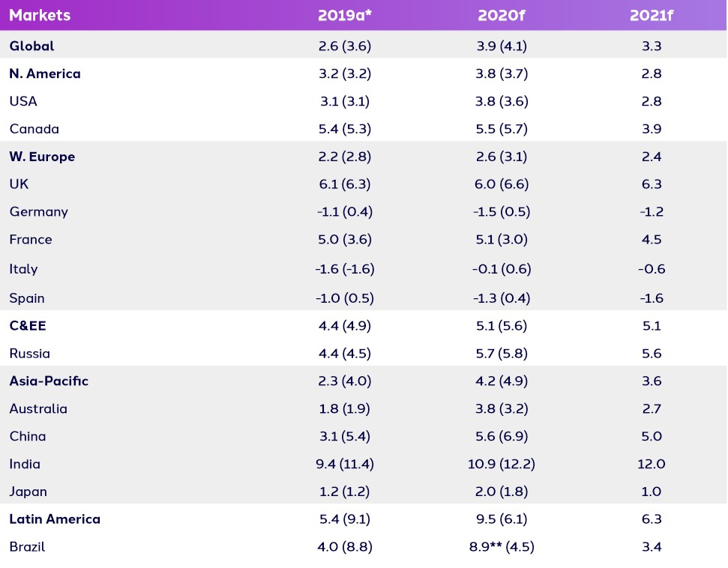
Task: Click Italy's 2019a value -1.6 (-1.6)
Action: [x=345, y=269]
